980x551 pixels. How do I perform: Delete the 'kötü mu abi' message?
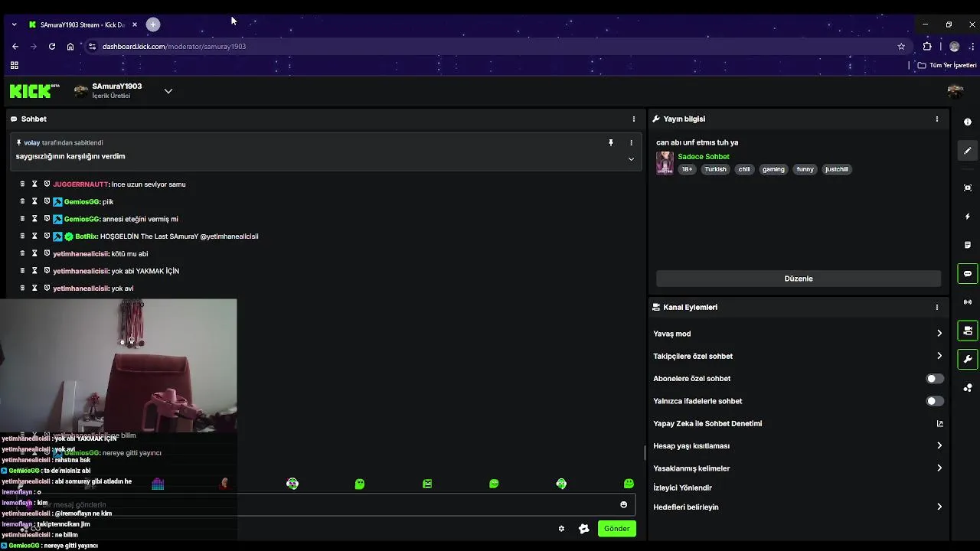click(x=22, y=253)
